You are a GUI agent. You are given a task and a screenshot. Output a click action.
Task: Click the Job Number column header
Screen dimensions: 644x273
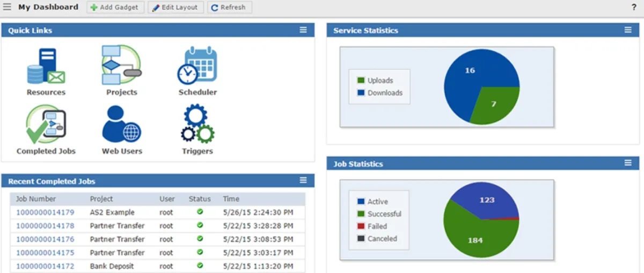point(35,199)
